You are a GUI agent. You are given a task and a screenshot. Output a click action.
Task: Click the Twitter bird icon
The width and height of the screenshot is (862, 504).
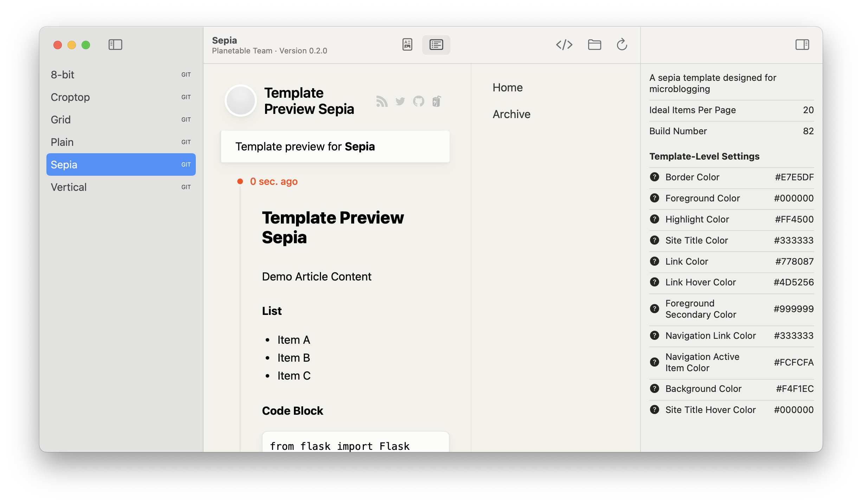pos(400,101)
